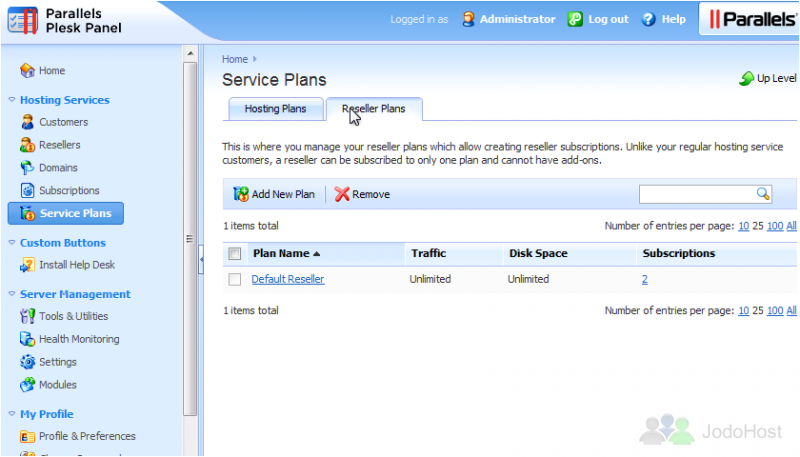The image size is (800, 457).
Task: Click the Add New Plan button
Action: pyautogui.click(x=274, y=194)
